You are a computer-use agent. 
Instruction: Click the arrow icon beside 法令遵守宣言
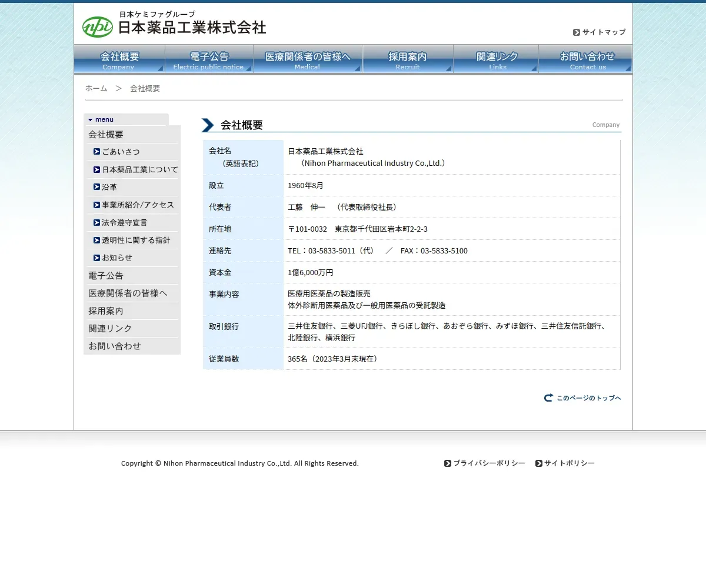96,222
